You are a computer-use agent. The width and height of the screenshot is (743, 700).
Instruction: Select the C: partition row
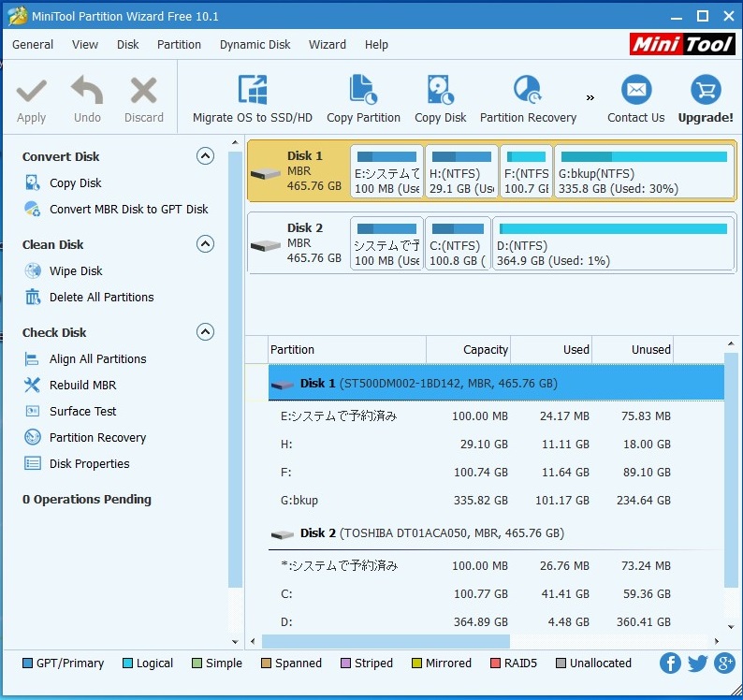(496, 593)
